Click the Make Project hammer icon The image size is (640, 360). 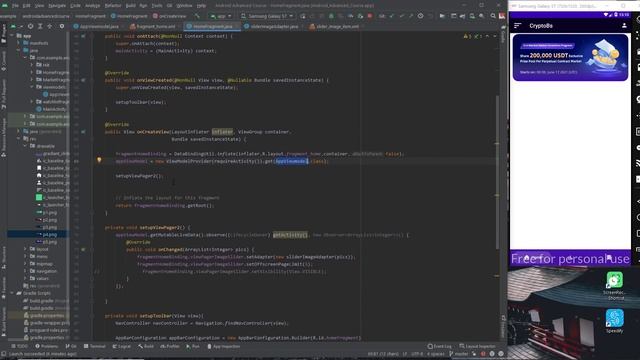pyautogui.click(x=198, y=16)
